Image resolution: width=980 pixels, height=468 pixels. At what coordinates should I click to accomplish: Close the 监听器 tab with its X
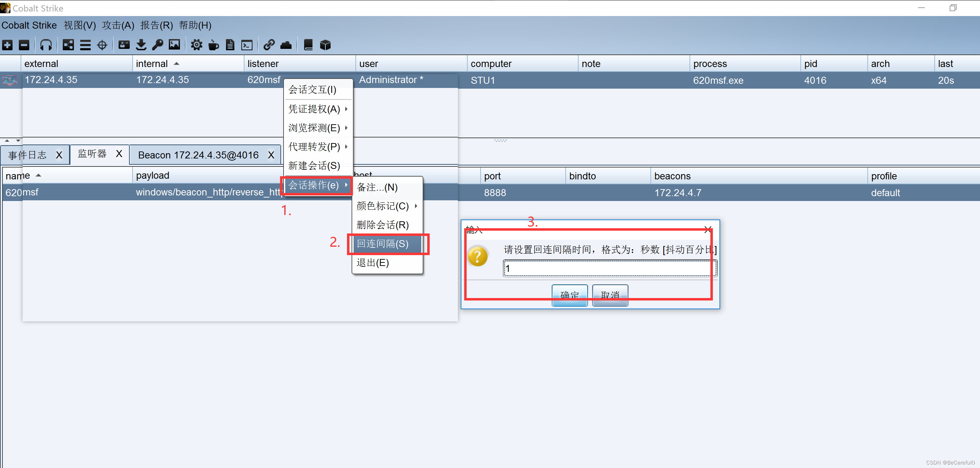pyautogui.click(x=119, y=154)
